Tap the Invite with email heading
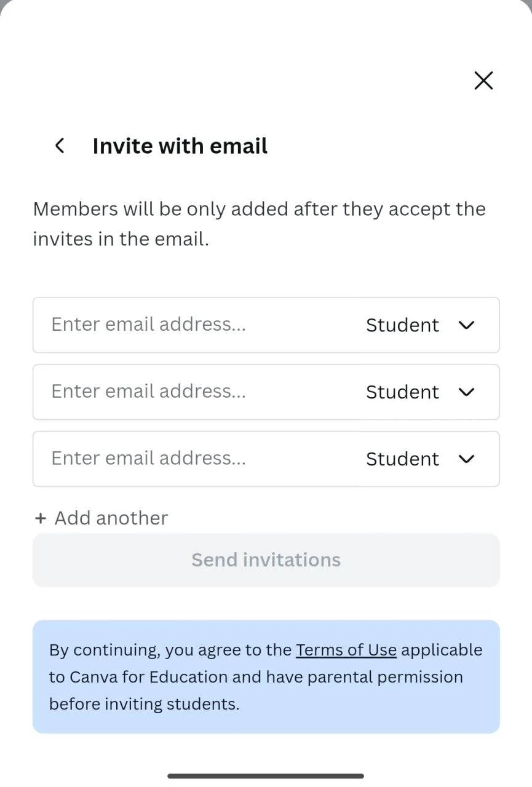 point(180,146)
